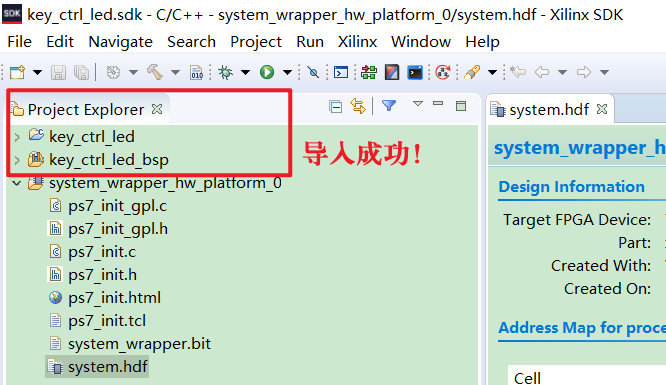Open the Back history dropdown arrow

tap(562, 73)
